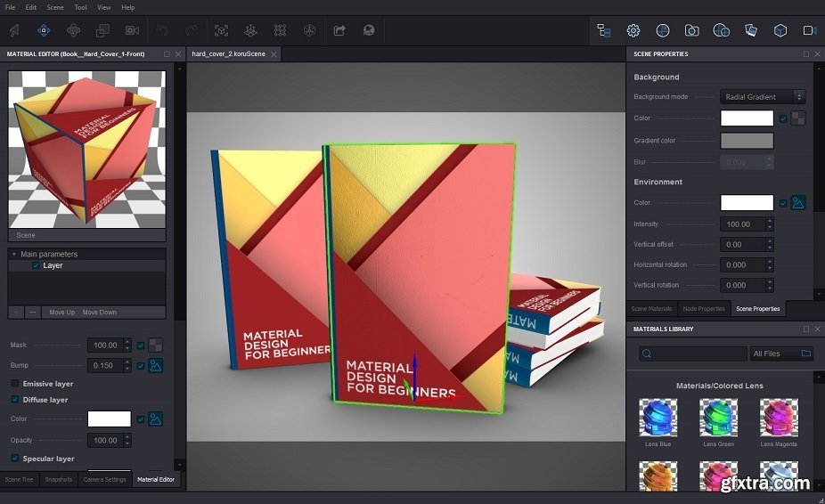Click the Gradient color gray swatch
Viewport: 825px width, 504px height.
pos(747,141)
